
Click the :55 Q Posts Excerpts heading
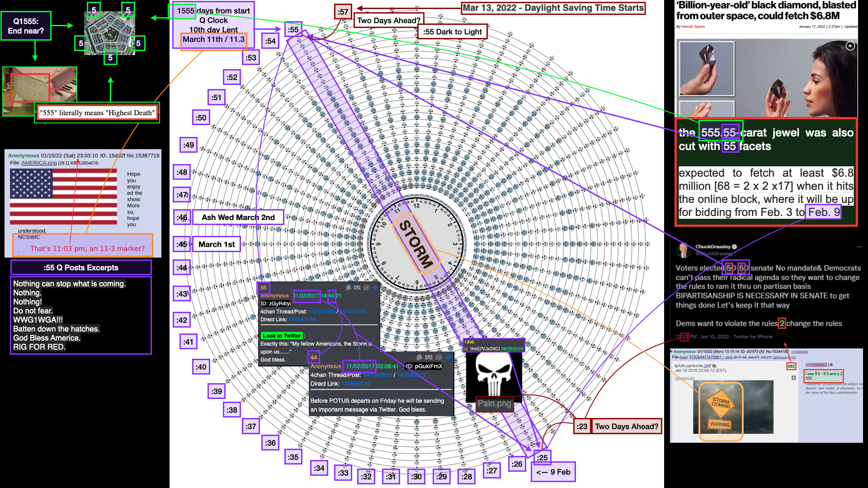(81, 267)
